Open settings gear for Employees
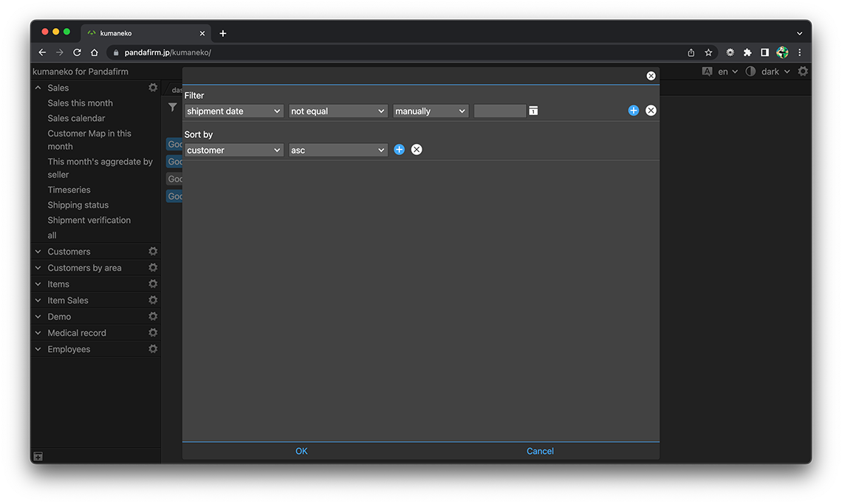Screen dimensions: 842x504 point(153,349)
